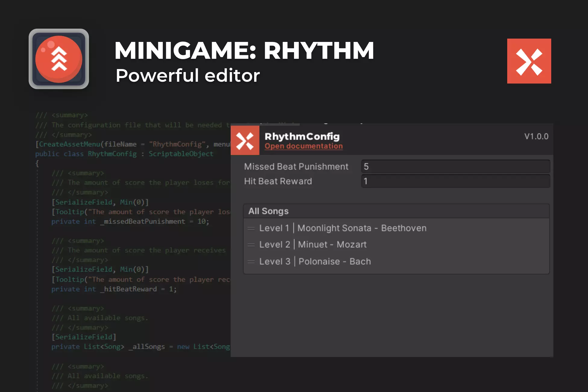The width and height of the screenshot is (588, 392).
Task: Focus the Hit Beat Reward value field
Action: [455, 181]
